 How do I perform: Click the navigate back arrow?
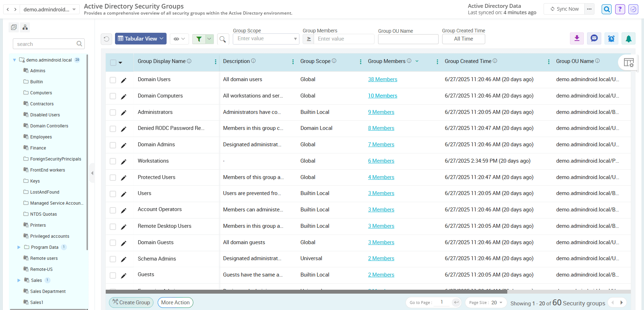8,9
